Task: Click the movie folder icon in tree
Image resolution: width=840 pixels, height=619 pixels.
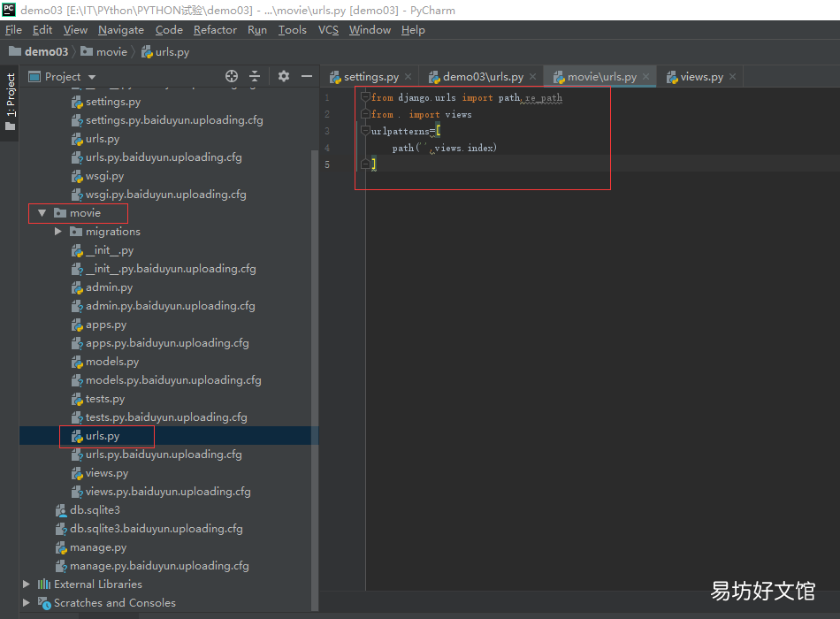Action: coord(60,213)
